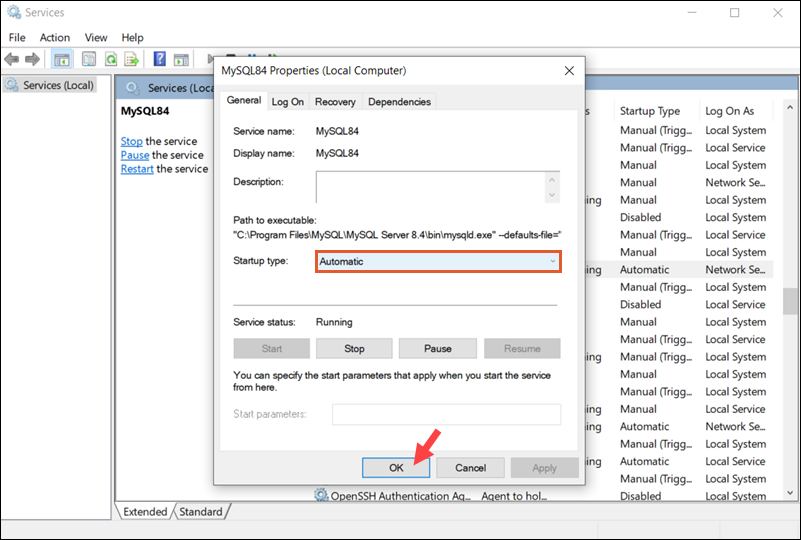This screenshot has width=801, height=540.
Task: Click the Back arrow in the toolbar
Action: click(12, 60)
